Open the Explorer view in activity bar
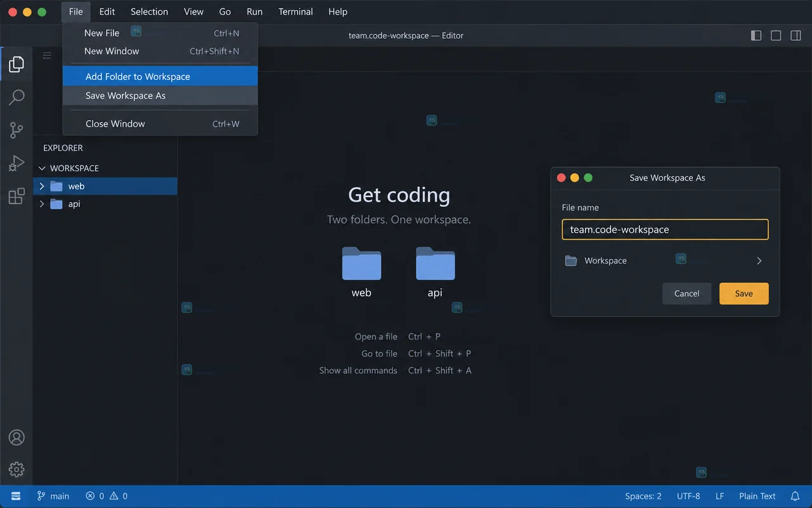Screen dimensions: 812x508 (16, 64)
